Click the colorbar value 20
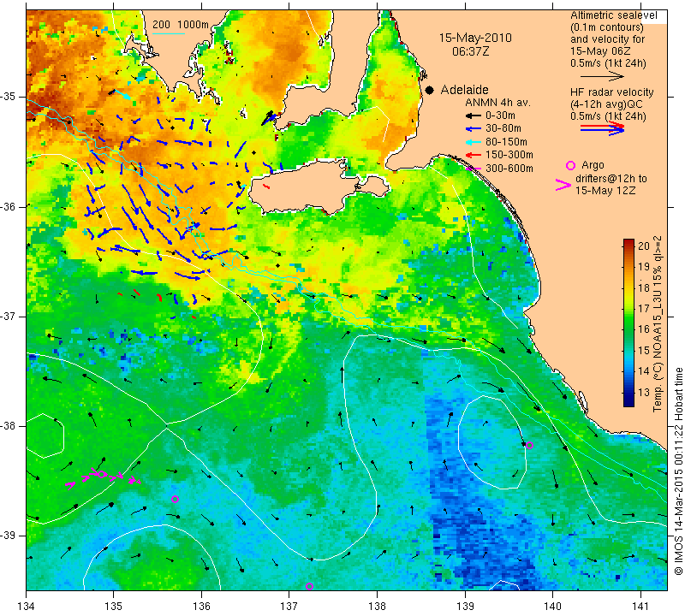Screen dimensions: 685x616 tap(644, 246)
